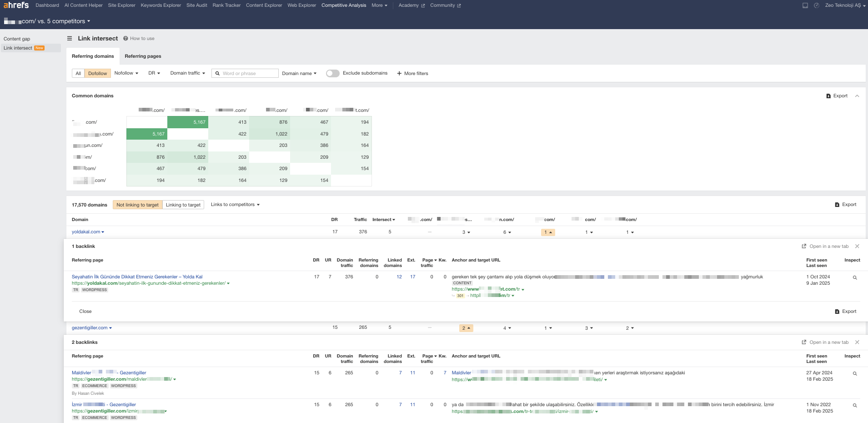Open the Domain name dropdown
868x423 pixels.
[x=299, y=73]
